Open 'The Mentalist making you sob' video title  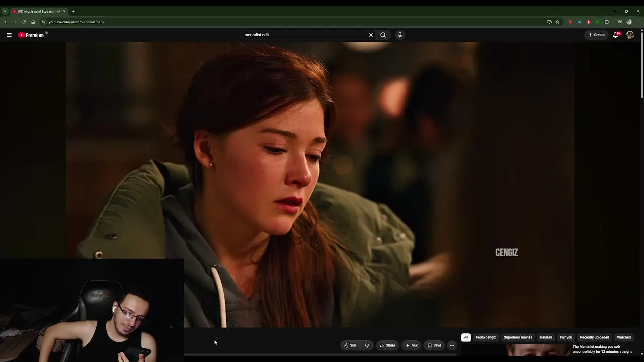click(x=602, y=349)
